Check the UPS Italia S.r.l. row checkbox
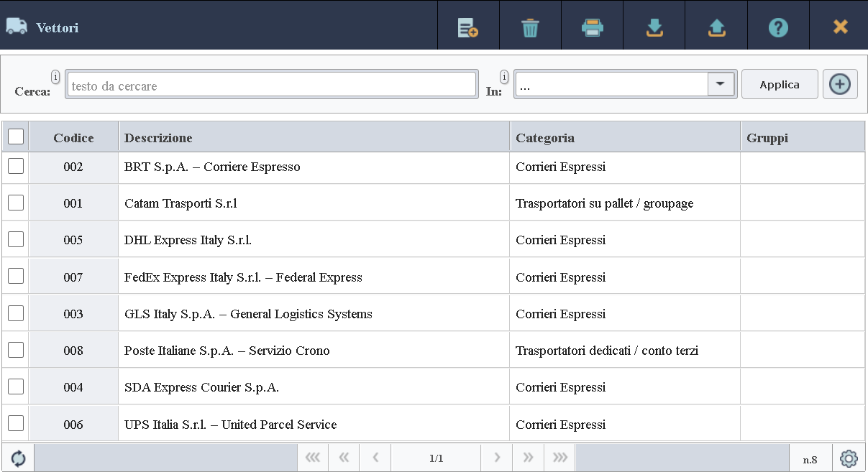This screenshot has height=472, width=868. tap(16, 423)
